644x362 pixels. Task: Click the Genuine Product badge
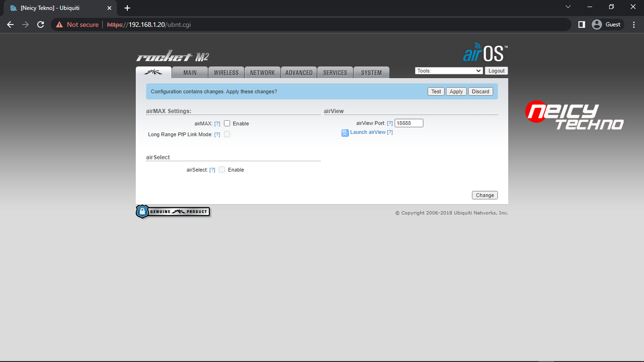(x=173, y=212)
